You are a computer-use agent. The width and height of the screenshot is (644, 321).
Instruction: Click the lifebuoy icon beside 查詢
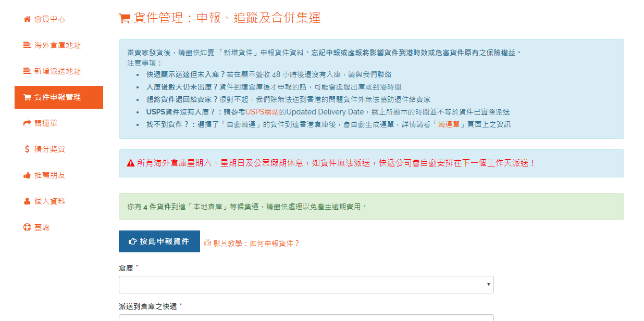click(x=27, y=227)
